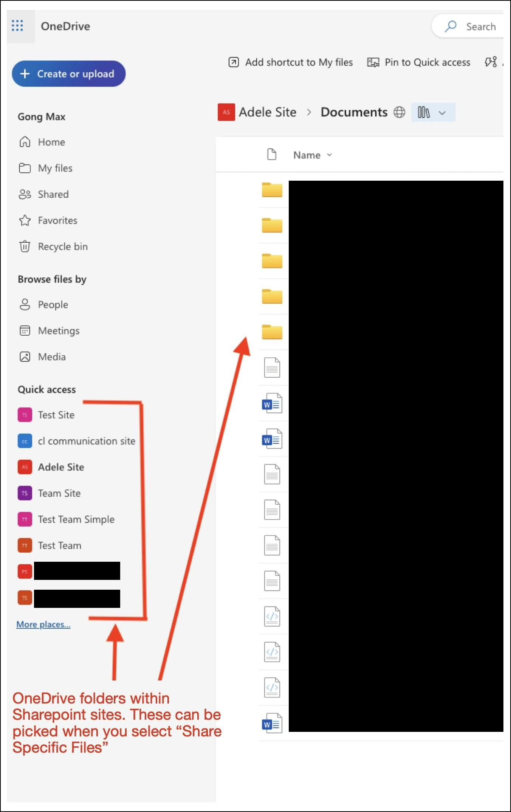This screenshot has height=812, width=511.
Task: Click the pink TS icon beside Test Site
Action: coord(25,415)
